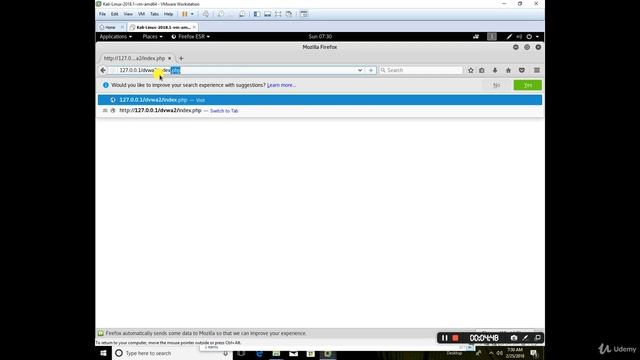Click the Sun 07:30 clock
640x360 pixels.
tap(320, 36)
